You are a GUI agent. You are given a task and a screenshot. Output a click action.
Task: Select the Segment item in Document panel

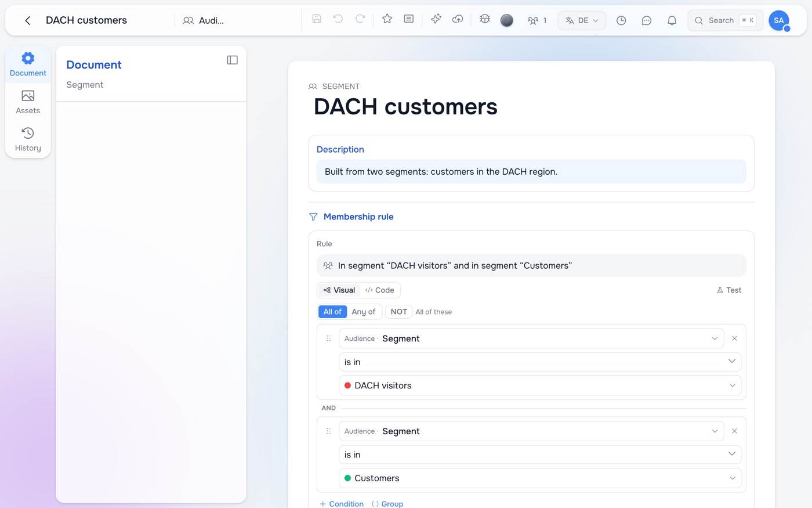pyautogui.click(x=85, y=85)
